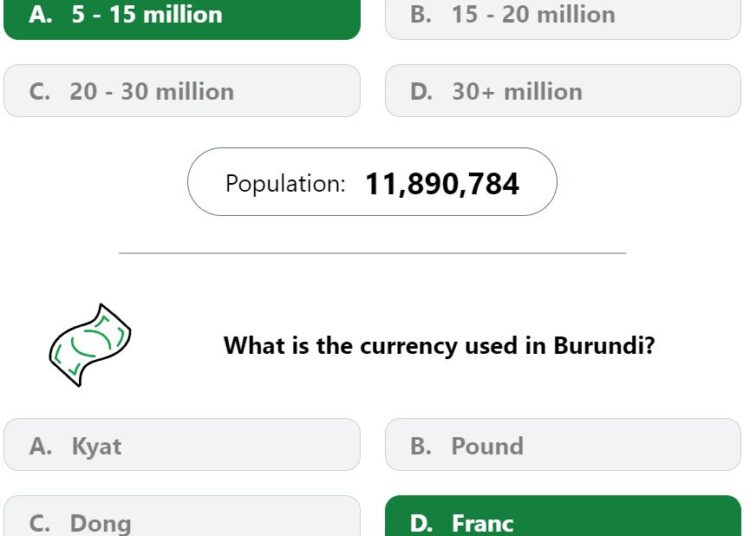Click the letter A of Kyat option
750x536 pixels.
pyautogui.click(x=41, y=446)
